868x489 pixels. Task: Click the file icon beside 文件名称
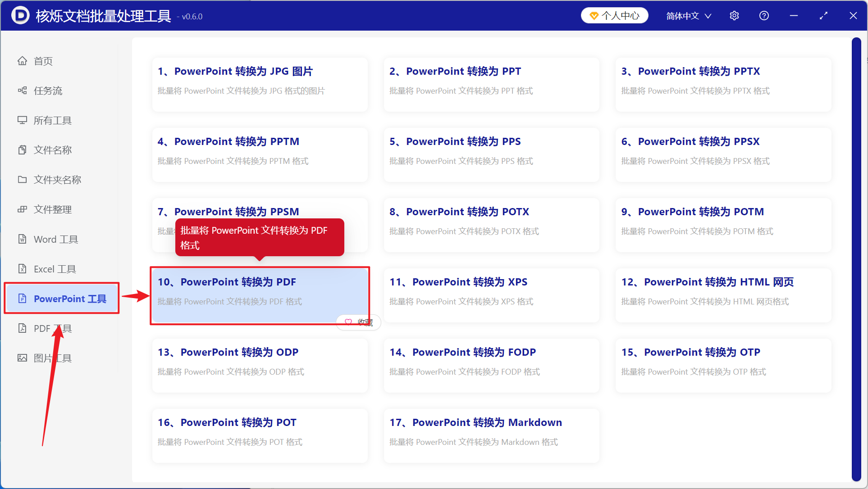[x=22, y=150]
